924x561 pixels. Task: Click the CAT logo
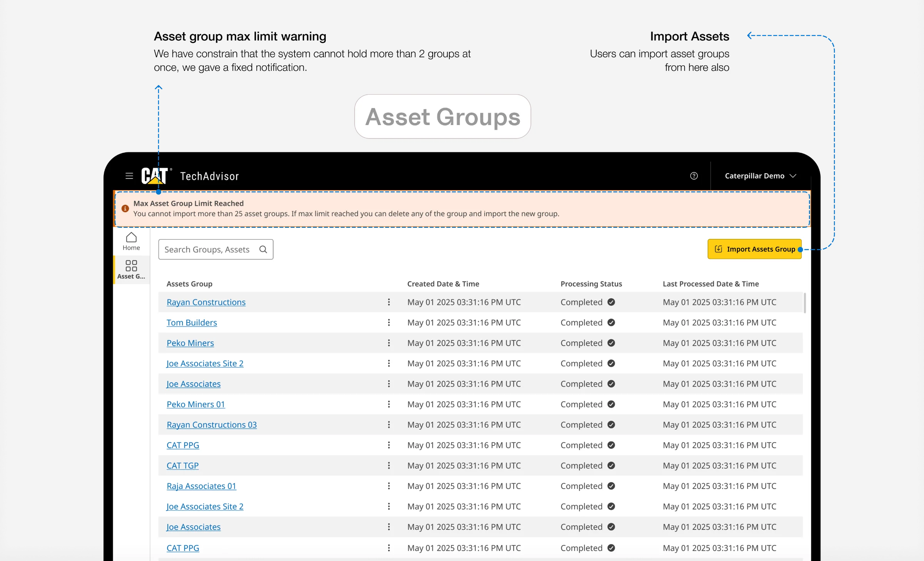tap(154, 176)
